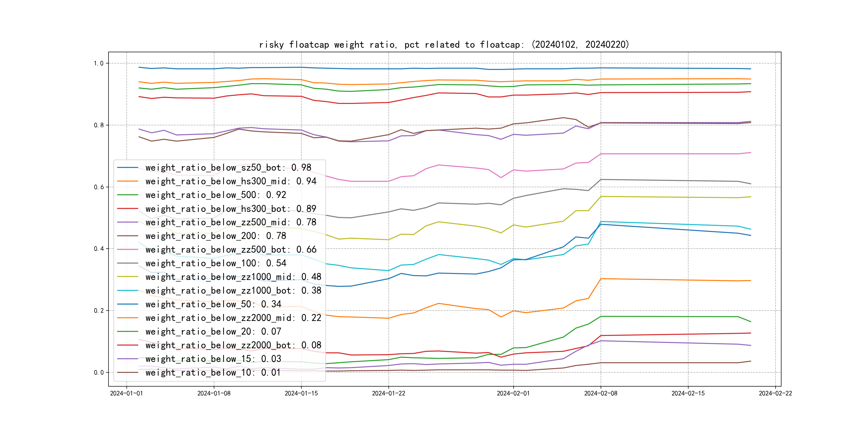Click legend entry weight_ratio_below_zz2000_bot: 0.08
Image resolution: width=868 pixels, height=434 pixels.
(x=233, y=345)
